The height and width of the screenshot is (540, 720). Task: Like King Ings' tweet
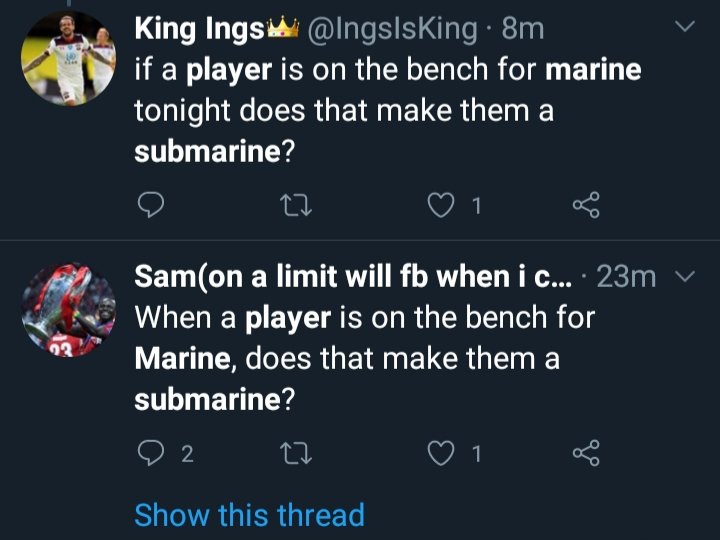point(441,206)
